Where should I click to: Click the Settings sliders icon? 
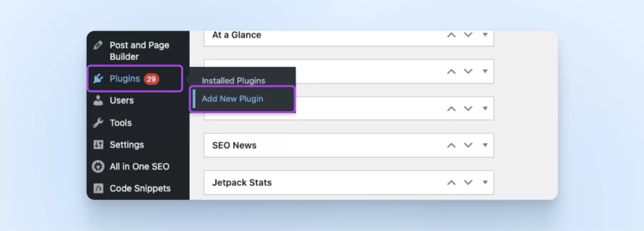pos(98,144)
